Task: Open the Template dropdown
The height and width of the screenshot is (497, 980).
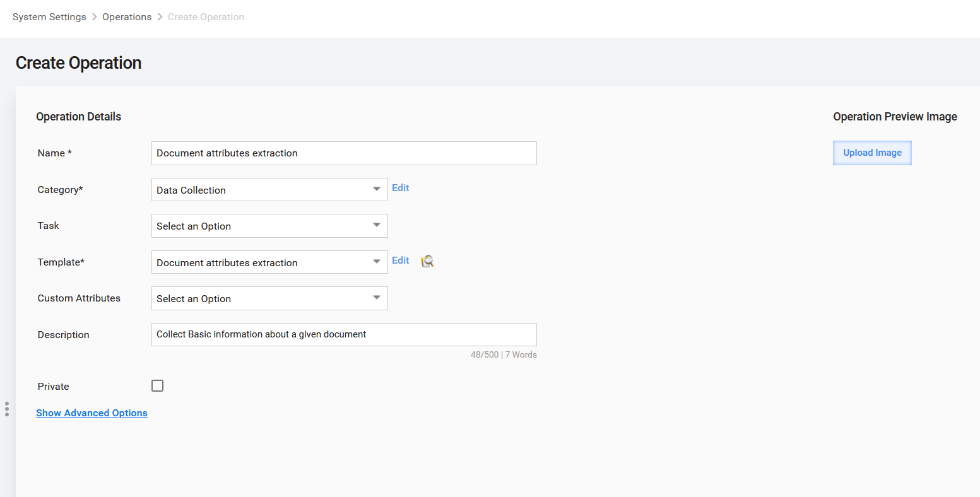Action: point(269,262)
